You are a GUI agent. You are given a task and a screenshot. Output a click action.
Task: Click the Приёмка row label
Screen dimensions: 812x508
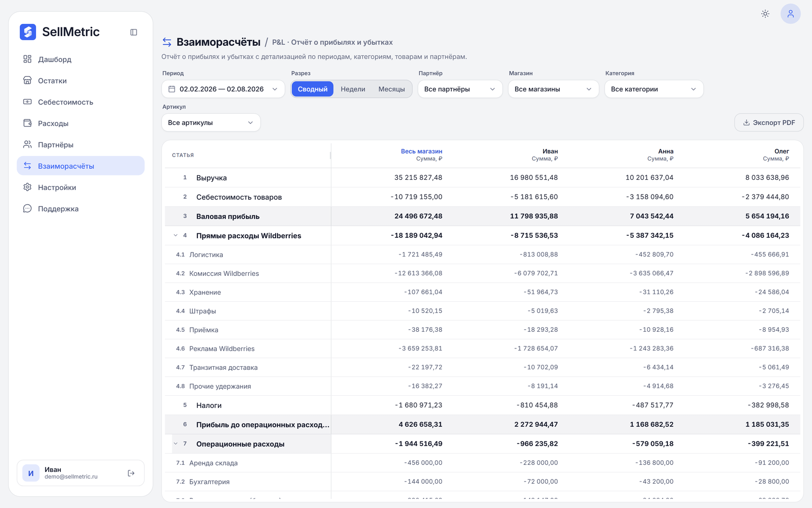tap(204, 330)
